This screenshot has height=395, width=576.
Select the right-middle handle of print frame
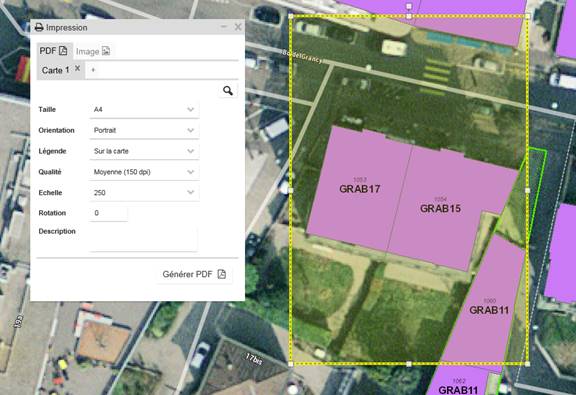pos(528,190)
